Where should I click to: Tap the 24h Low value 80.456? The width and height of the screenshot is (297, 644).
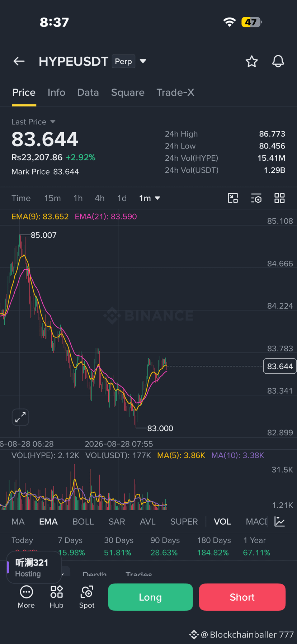pyautogui.click(x=272, y=146)
